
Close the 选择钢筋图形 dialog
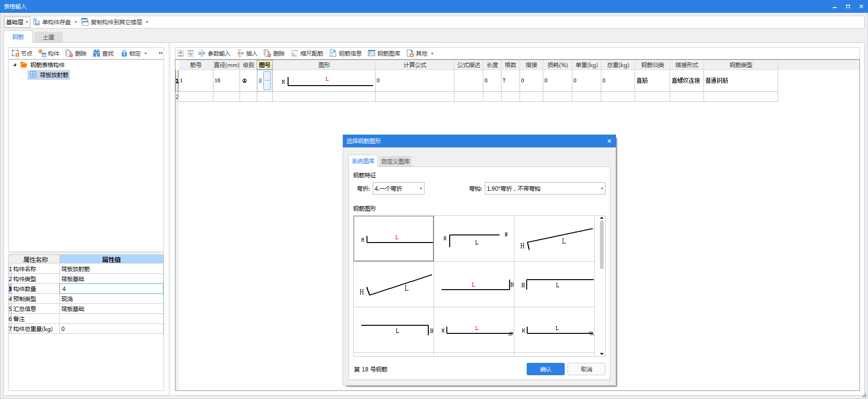tap(609, 141)
